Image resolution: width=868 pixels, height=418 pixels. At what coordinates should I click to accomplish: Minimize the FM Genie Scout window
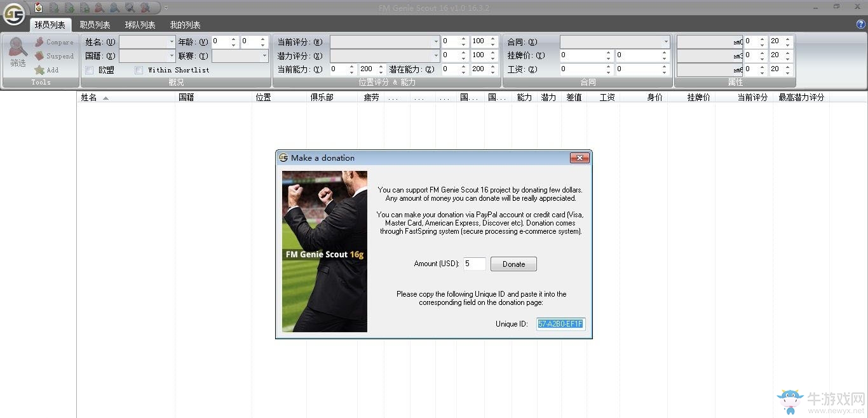[816, 6]
